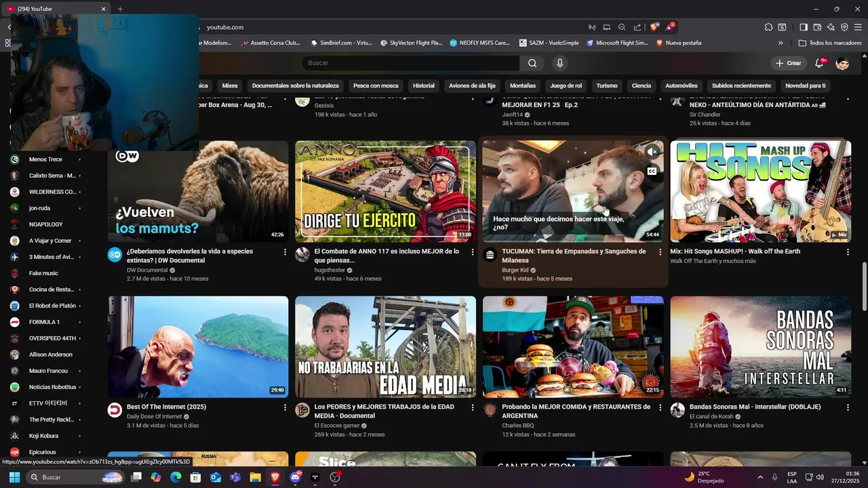This screenshot has height=488, width=868.
Task: Open the Microsoft Flight Sim bookmark
Action: [617, 43]
